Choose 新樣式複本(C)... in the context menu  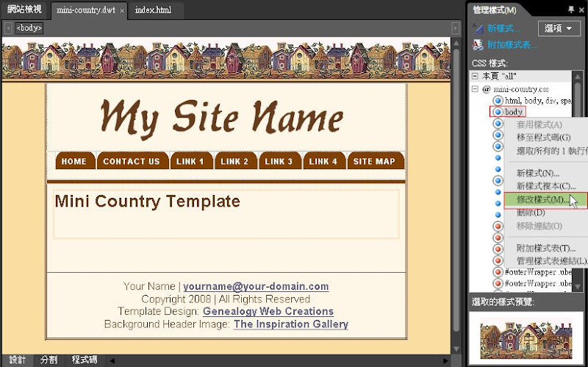[545, 186]
